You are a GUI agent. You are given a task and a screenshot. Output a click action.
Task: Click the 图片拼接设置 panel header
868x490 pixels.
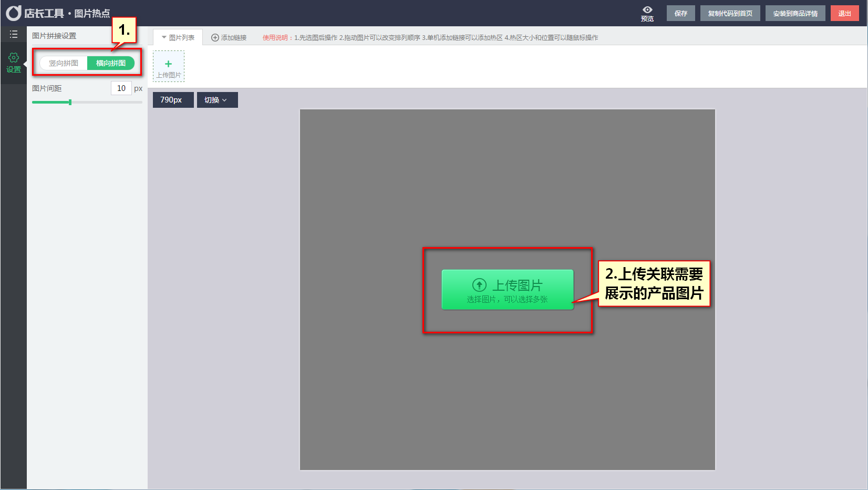pyautogui.click(x=54, y=36)
